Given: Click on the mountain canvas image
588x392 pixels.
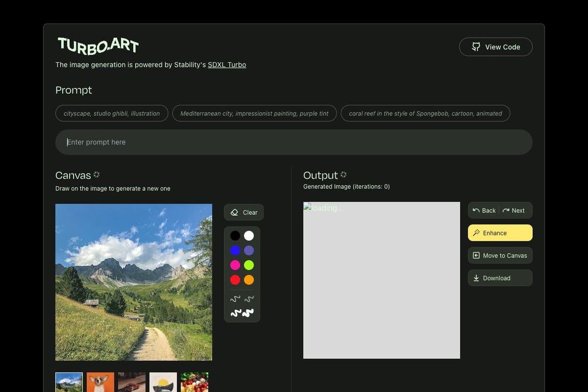Looking at the screenshot, I should pyautogui.click(x=134, y=282).
